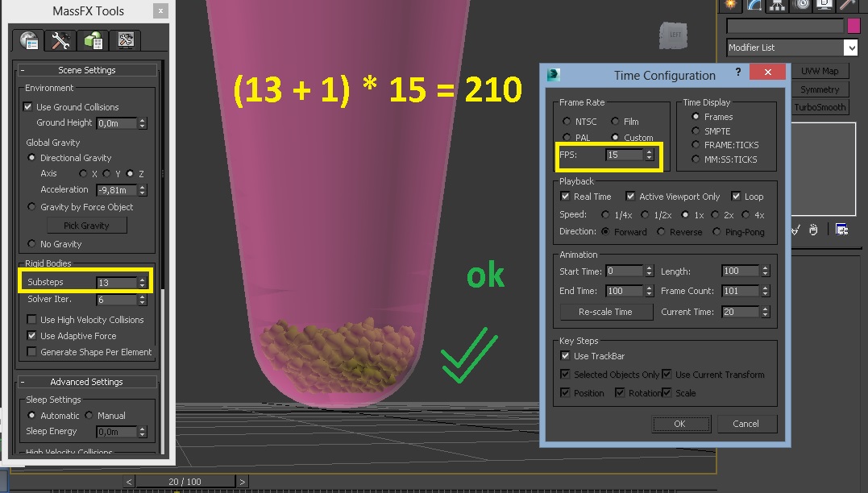This screenshot has height=493, width=868.
Task: Toggle Active Viewport Only checkbox
Action: coord(630,196)
